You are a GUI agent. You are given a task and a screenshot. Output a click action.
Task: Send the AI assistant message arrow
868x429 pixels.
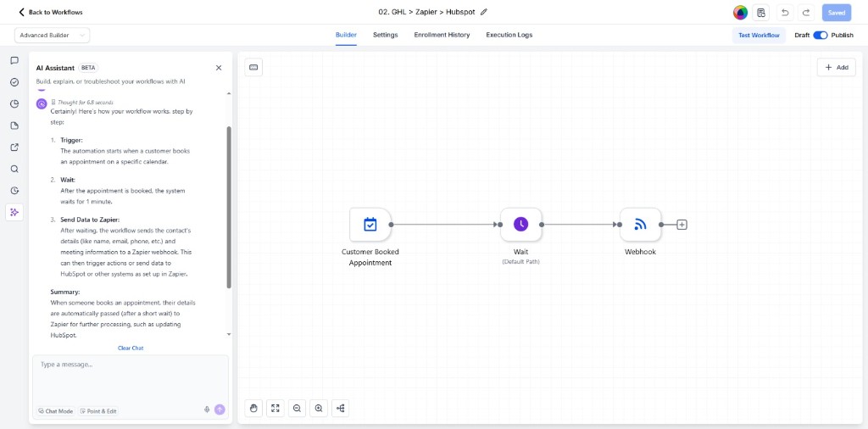[x=220, y=409]
